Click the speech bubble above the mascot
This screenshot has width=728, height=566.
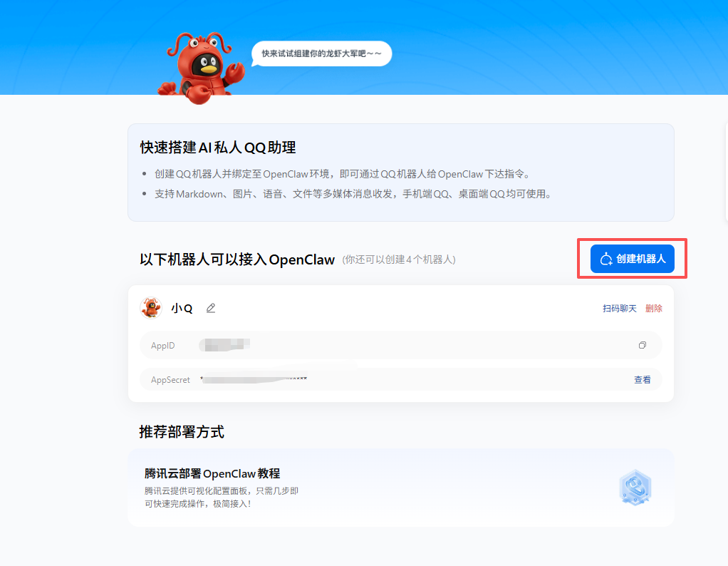click(321, 53)
